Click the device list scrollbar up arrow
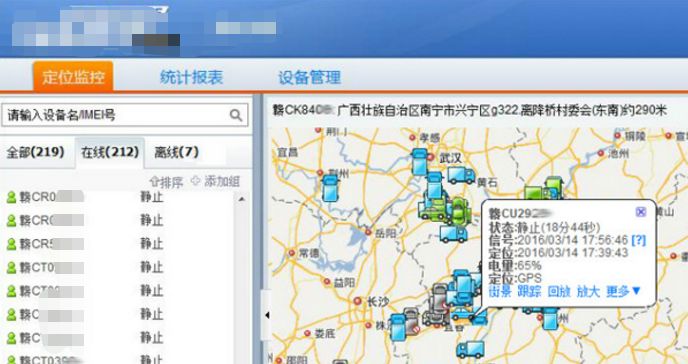 point(242,200)
